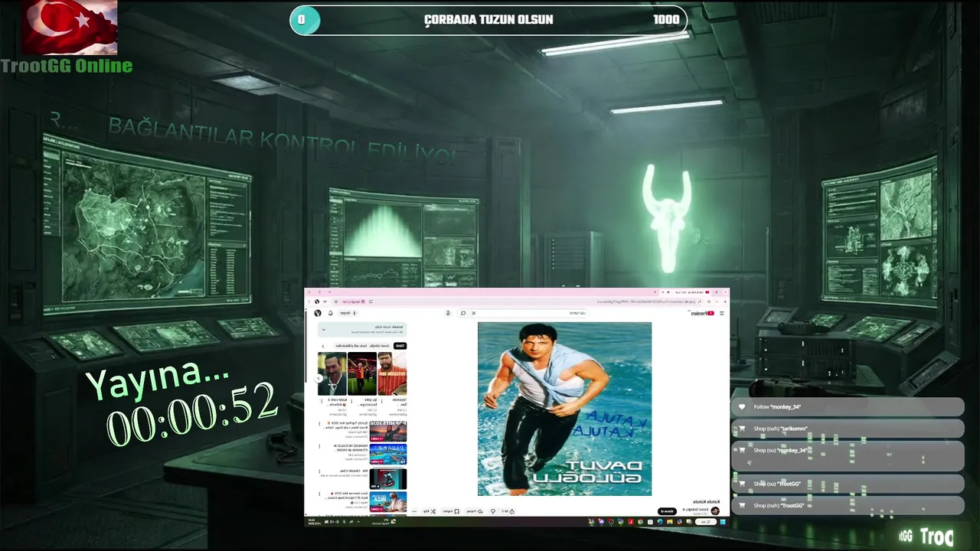
Task: Click the Clip (Klip) scissors button
Action: pyautogui.click(x=430, y=511)
